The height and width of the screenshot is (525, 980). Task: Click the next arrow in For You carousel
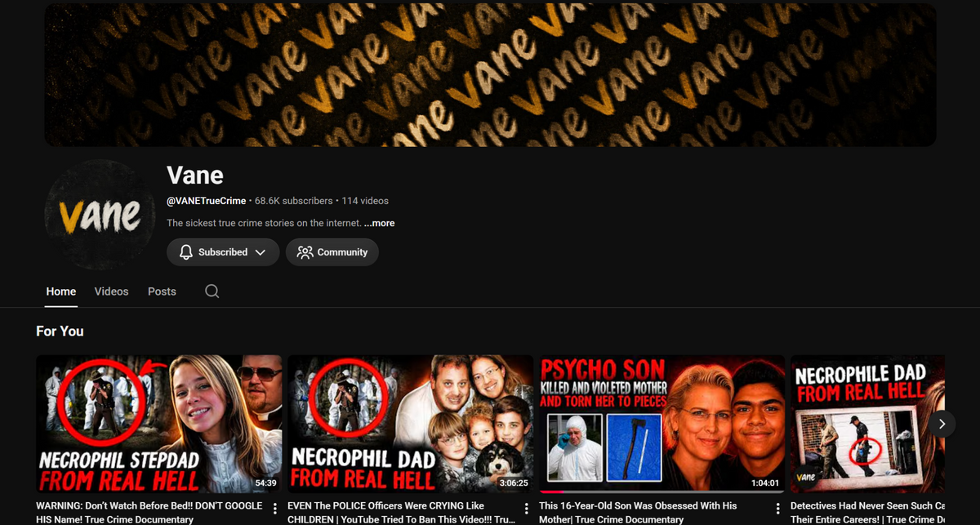click(942, 424)
